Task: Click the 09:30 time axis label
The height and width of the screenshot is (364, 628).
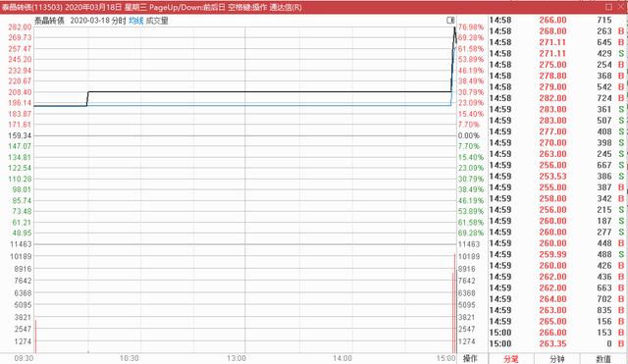Action: 24,358
